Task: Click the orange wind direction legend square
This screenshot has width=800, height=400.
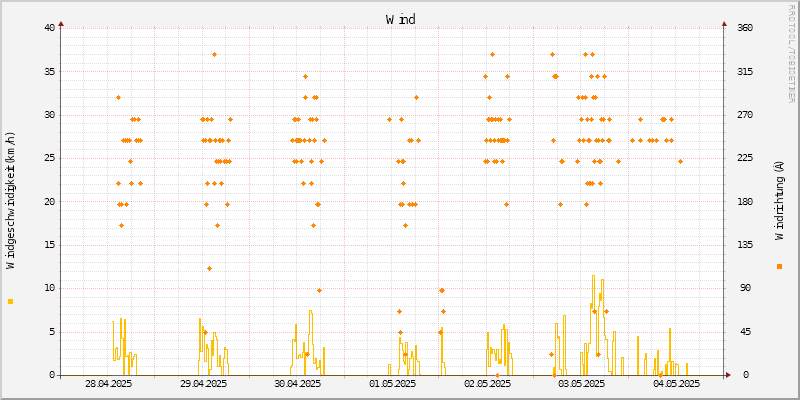Action: click(x=779, y=266)
